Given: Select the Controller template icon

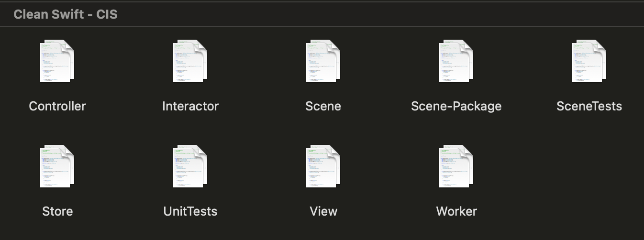Looking at the screenshot, I should click(x=57, y=61).
